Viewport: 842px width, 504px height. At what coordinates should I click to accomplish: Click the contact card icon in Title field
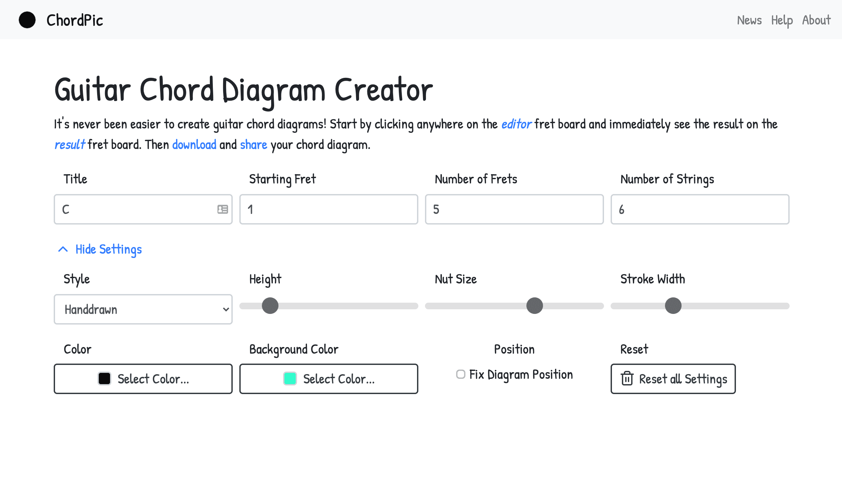click(x=223, y=209)
